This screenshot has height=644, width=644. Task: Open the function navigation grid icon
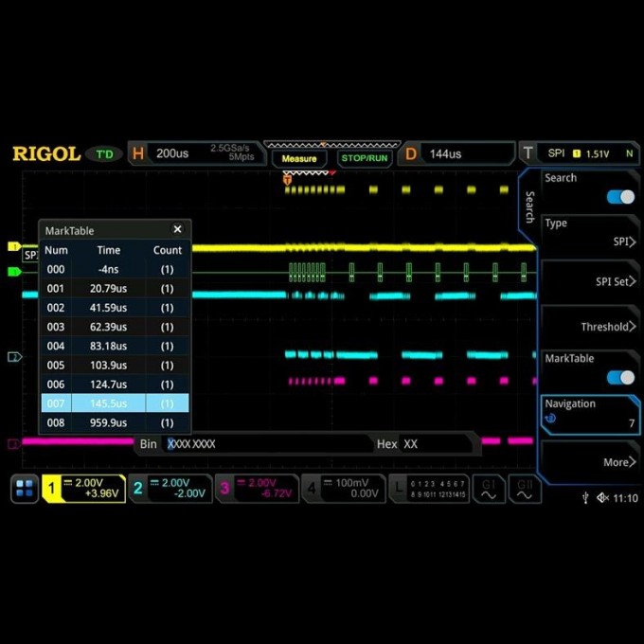pos(25,489)
